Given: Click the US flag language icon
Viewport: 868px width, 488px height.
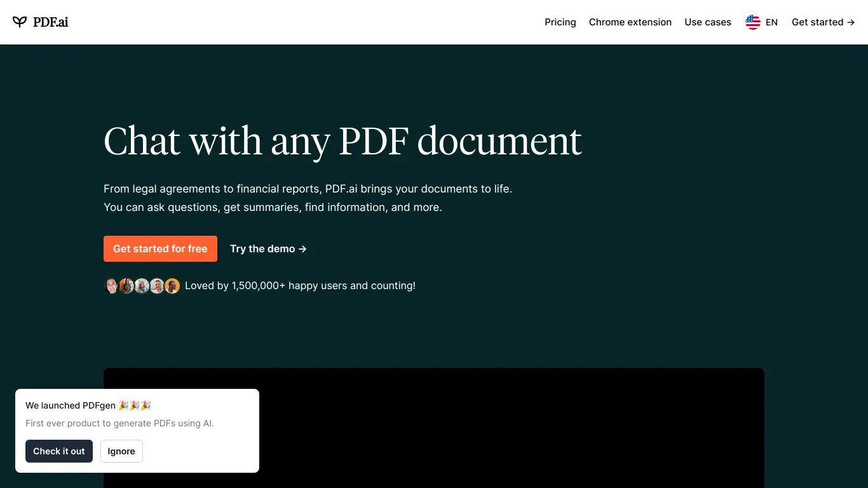Looking at the screenshot, I should pos(753,22).
